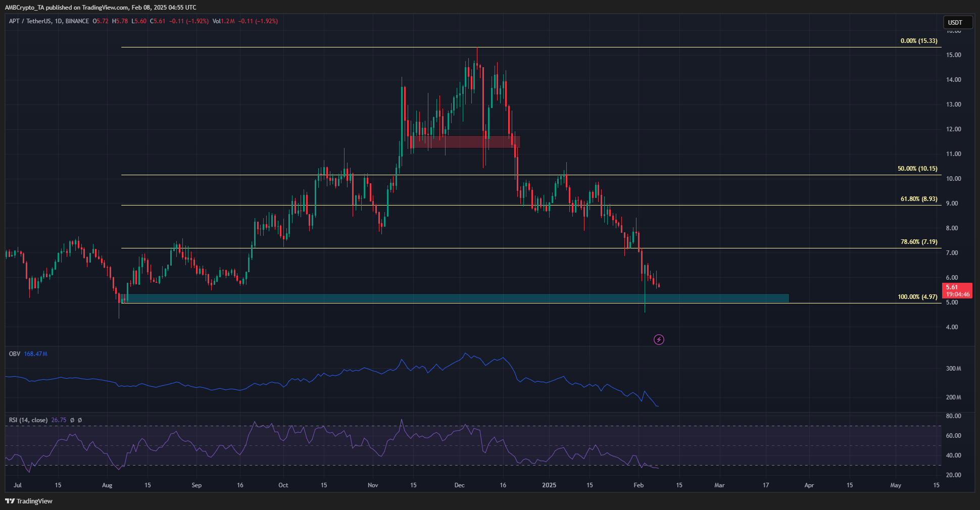Select the OBV indicator label
Screen dimensions: 980x510
[15, 354]
